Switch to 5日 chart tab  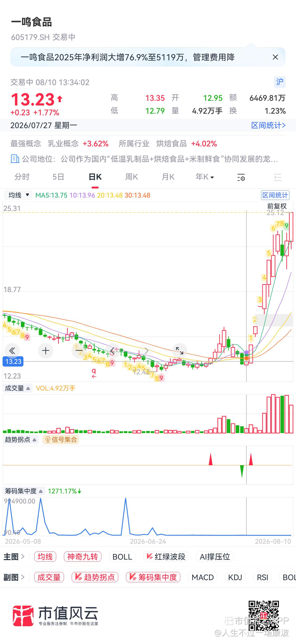[x=58, y=177]
